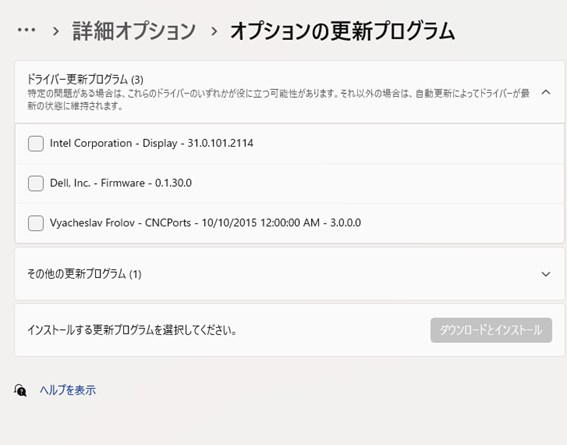Click the help icon beside ヘルプを表示
Image resolution: width=567 pixels, height=445 pixels.
click(x=21, y=390)
